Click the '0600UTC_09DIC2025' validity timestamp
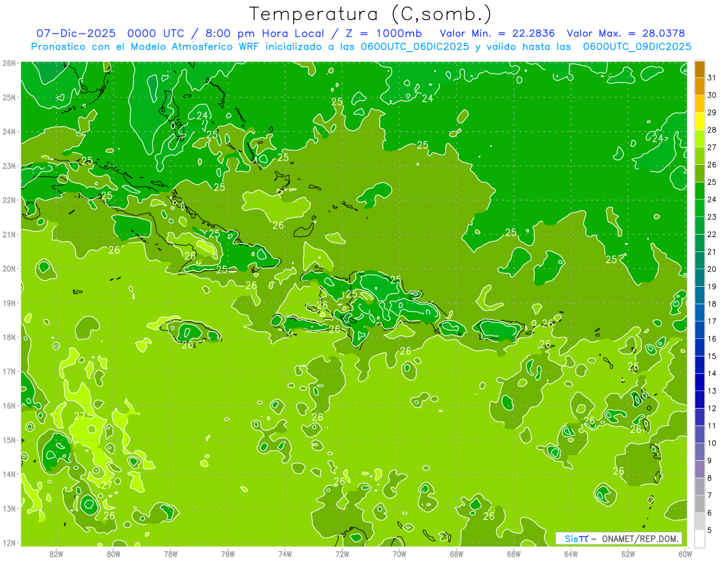 (637, 47)
